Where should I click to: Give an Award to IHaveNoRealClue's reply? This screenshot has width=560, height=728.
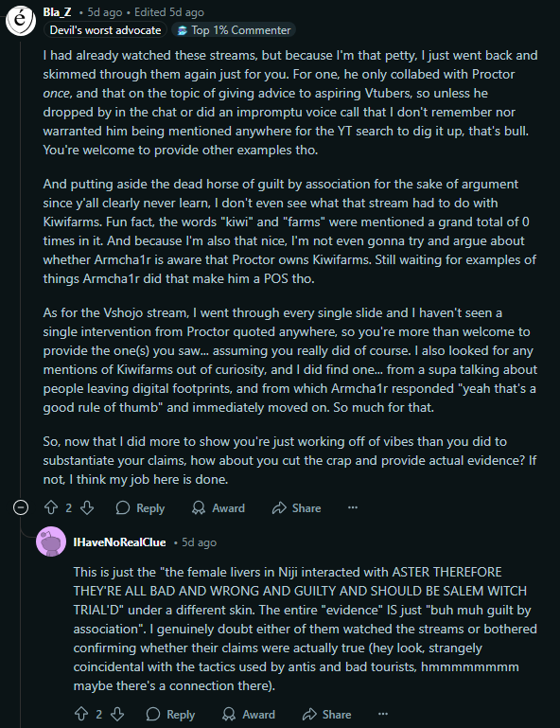coord(248,714)
